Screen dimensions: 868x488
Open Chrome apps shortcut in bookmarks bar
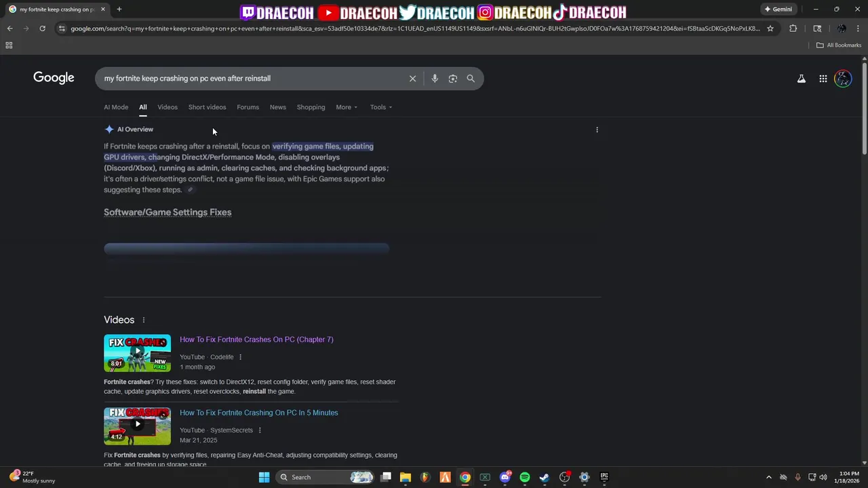tap(9, 45)
